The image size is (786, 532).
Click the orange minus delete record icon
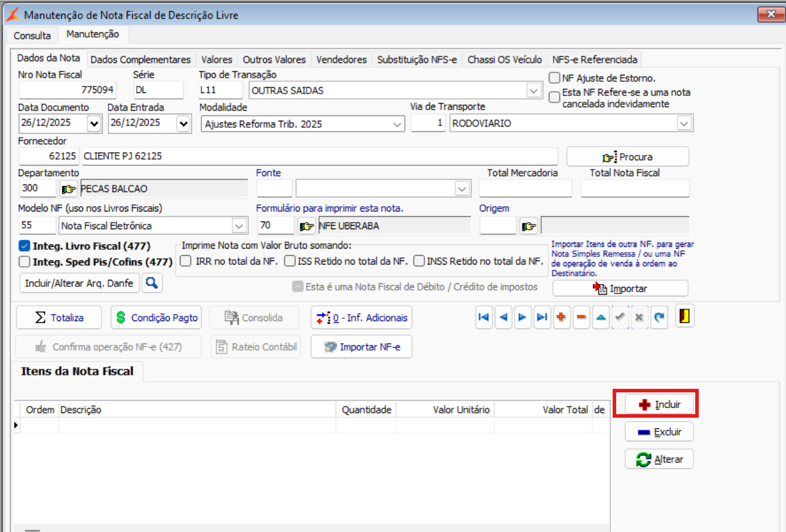pos(581,318)
